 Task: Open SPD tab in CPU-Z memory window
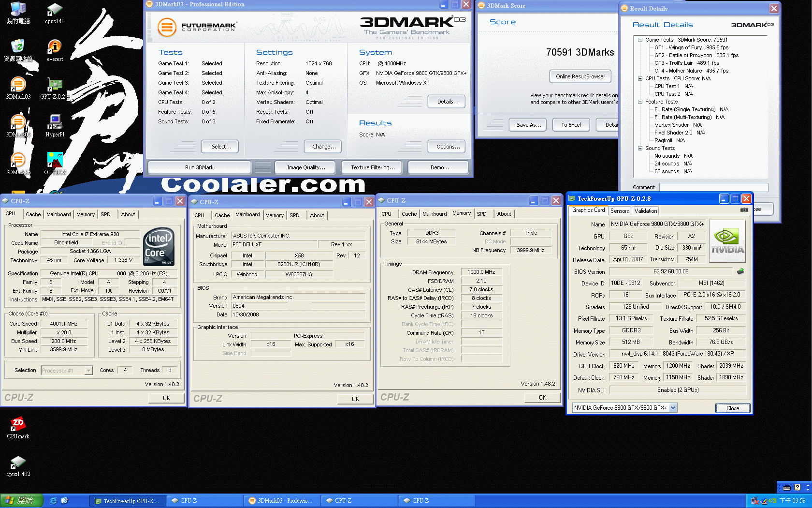[481, 214]
